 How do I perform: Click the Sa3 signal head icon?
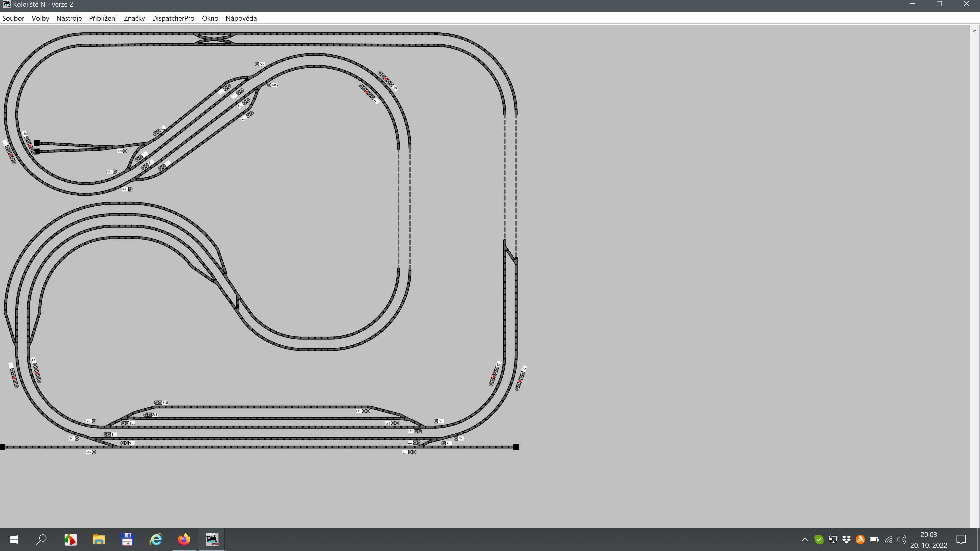coord(147,415)
